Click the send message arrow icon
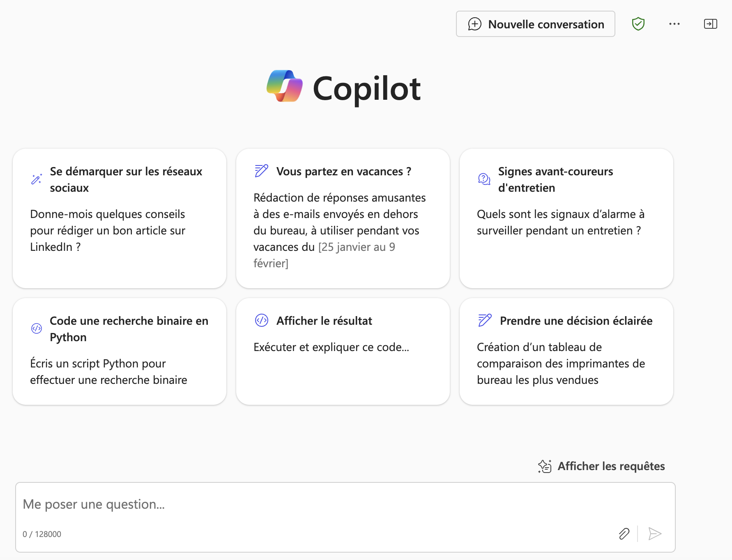The height and width of the screenshot is (560, 732). point(655,534)
